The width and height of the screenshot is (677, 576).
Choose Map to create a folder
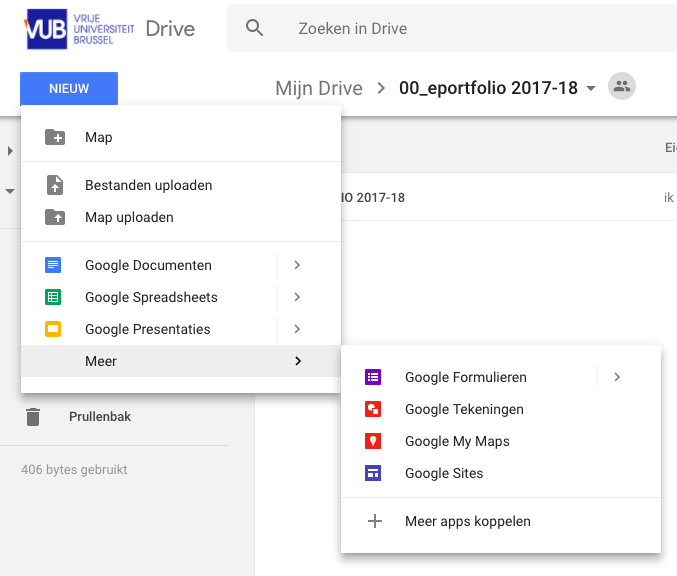181,137
